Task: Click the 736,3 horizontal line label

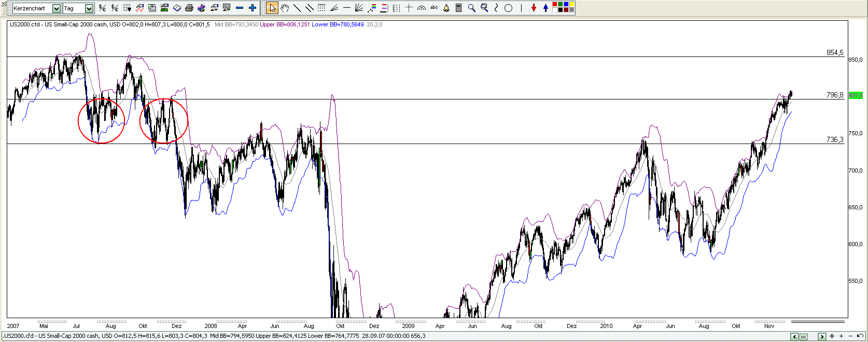Action: point(835,139)
